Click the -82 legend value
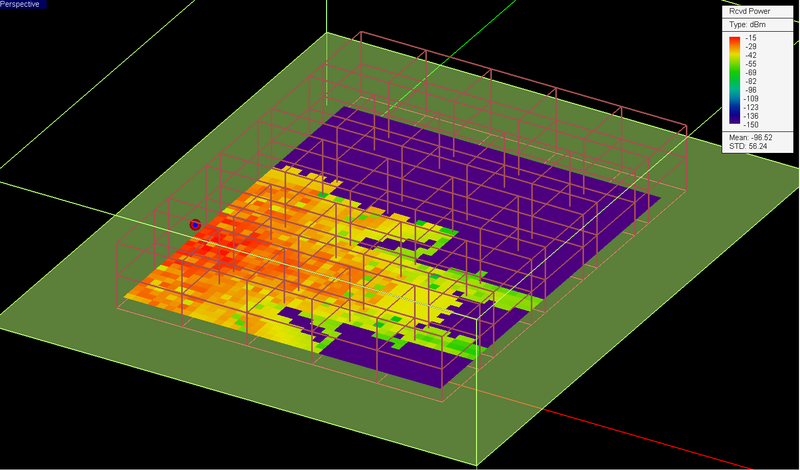The image size is (800, 470). [751, 81]
